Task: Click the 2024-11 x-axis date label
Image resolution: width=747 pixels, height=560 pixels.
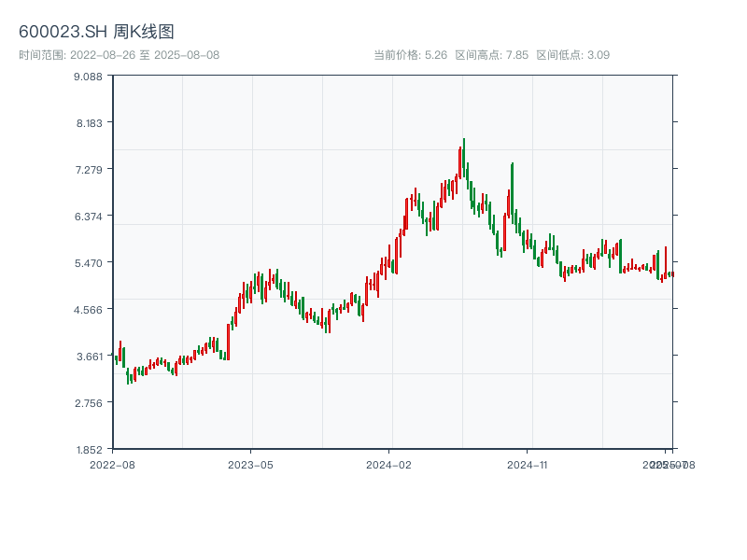Action: (528, 464)
